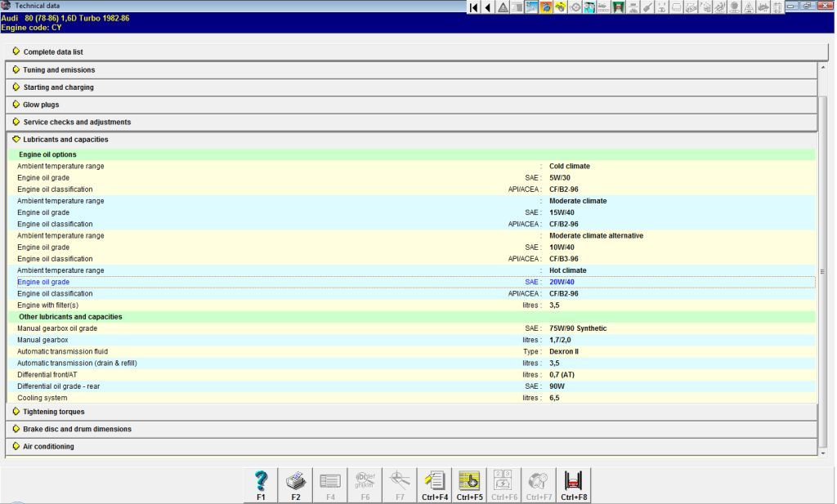This screenshot has height=504, width=837.
Task: Click the greyed Ctrl+F7 parts search button
Action: 539,484
